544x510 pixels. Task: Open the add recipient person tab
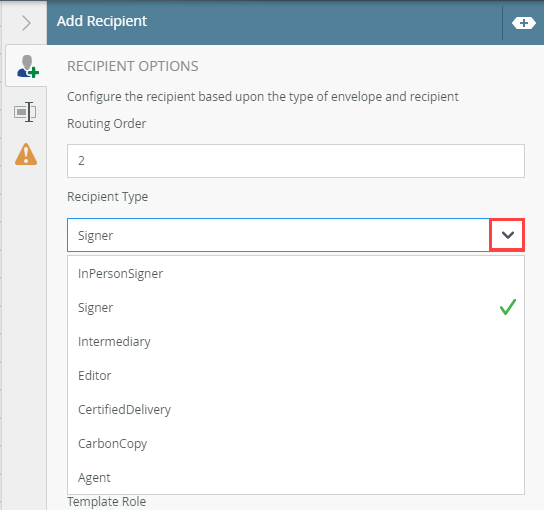pos(27,66)
